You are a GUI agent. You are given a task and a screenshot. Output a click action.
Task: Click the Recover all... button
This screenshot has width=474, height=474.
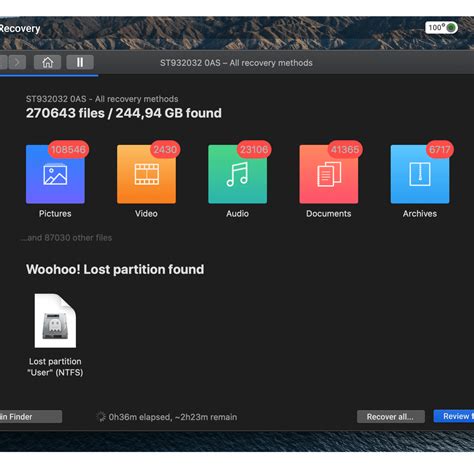[x=391, y=417]
